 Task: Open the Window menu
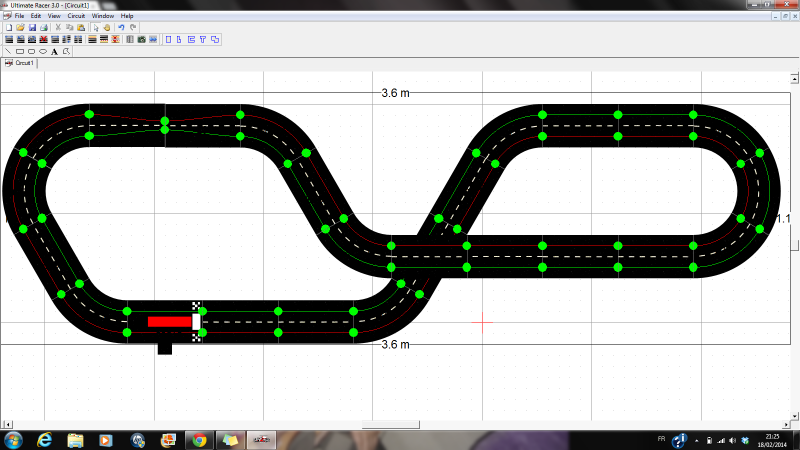pos(102,16)
